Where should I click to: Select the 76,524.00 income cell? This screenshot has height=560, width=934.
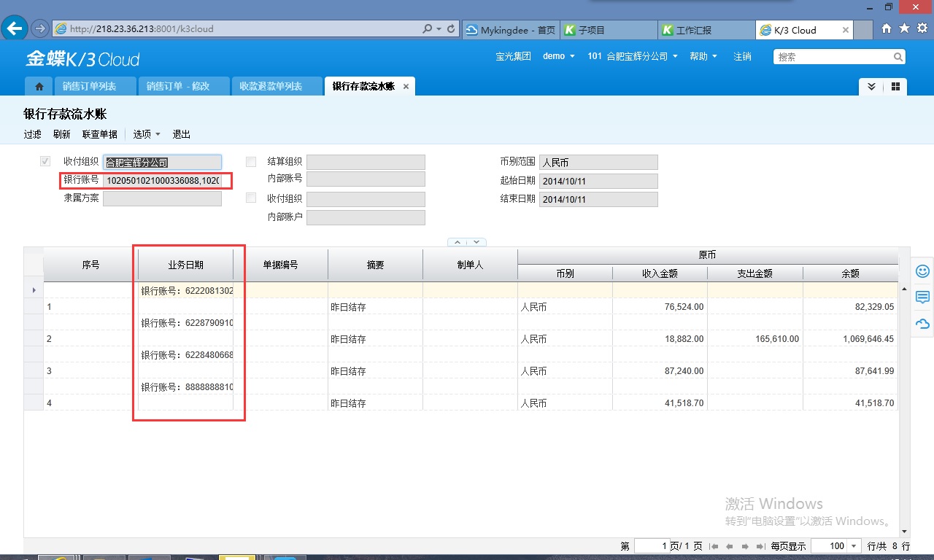pos(660,307)
